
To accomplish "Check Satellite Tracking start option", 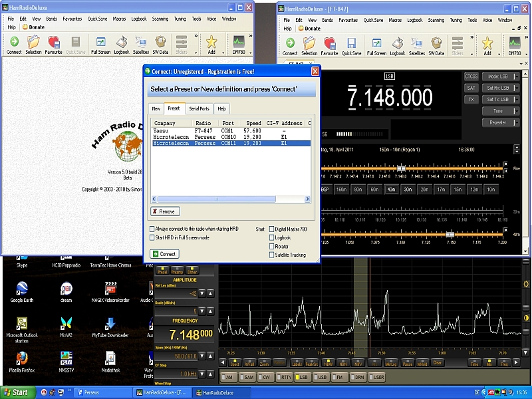I will click(x=271, y=255).
